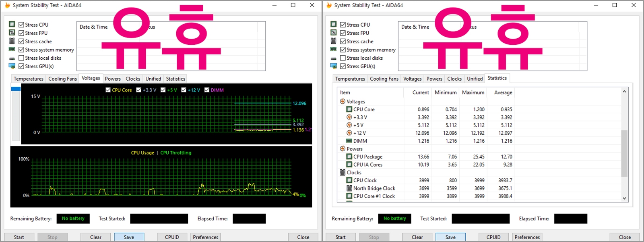The height and width of the screenshot is (242, 644).
Task: Open Statistics tab in left window
Action: [175, 79]
